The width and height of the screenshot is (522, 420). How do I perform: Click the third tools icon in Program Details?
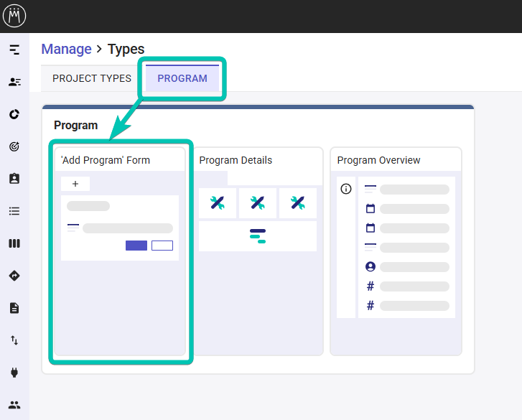point(298,202)
